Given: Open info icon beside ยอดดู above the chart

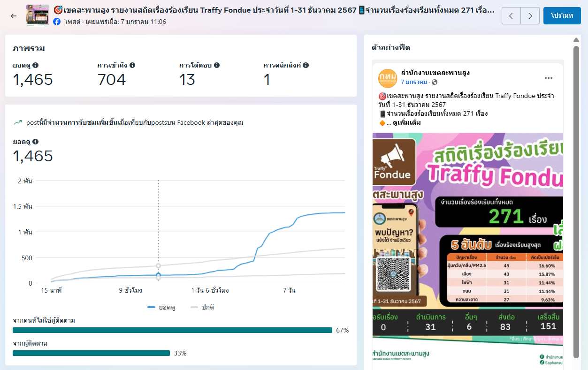Looking at the screenshot, I should click(x=36, y=142).
